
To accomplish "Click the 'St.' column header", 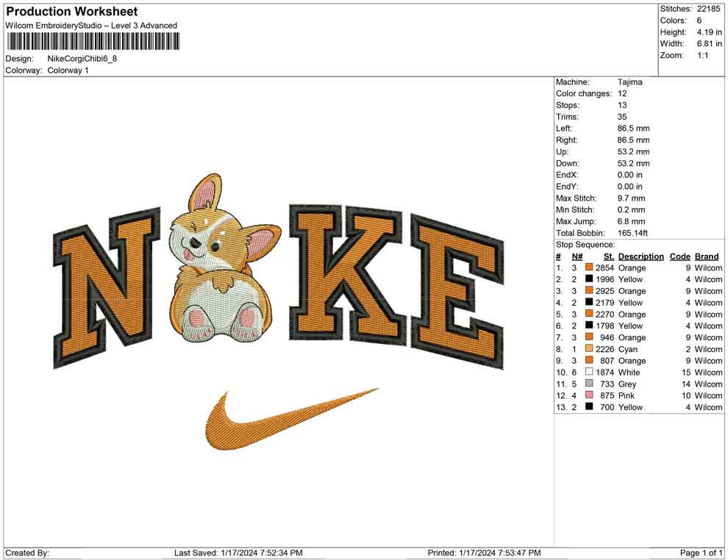I will (609, 256).
